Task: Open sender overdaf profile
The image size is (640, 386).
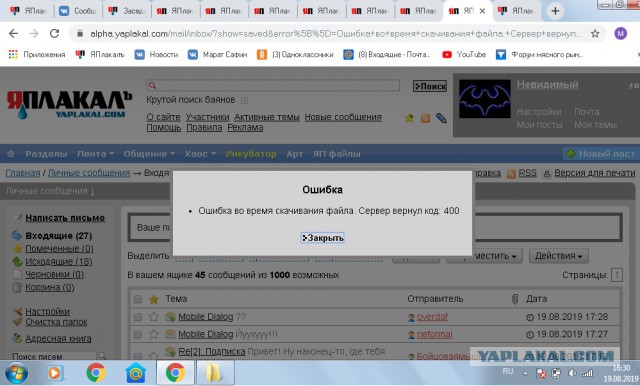Action: (432, 317)
